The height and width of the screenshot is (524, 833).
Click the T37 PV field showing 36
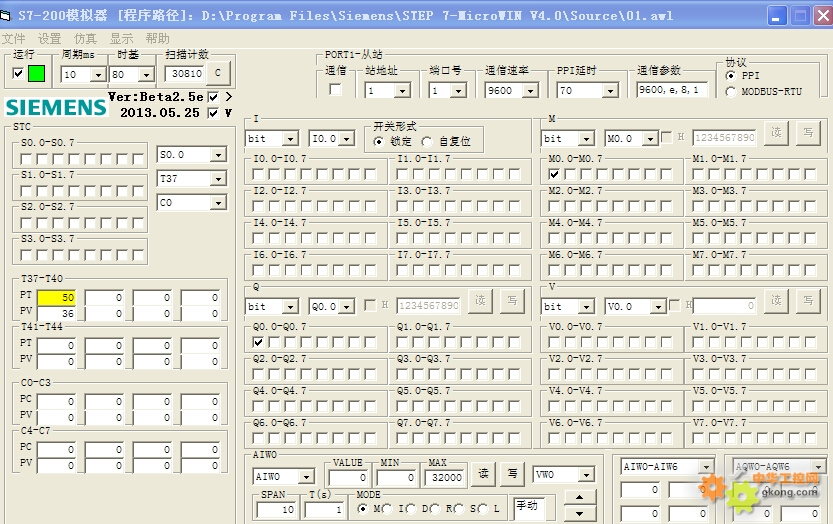56,314
